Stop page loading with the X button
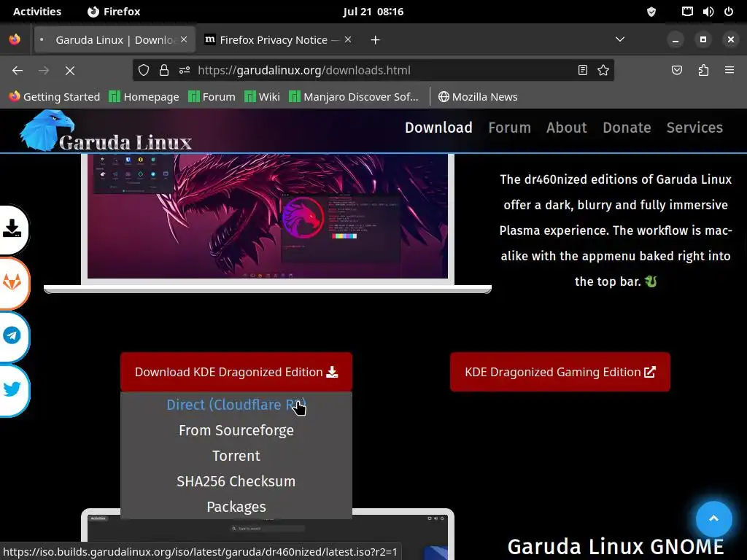 point(70,71)
